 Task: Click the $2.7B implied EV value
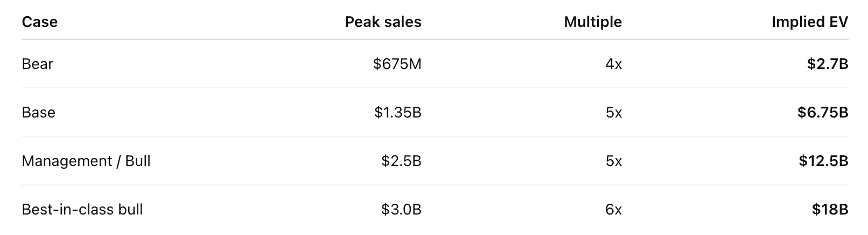[x=827, y=64]
